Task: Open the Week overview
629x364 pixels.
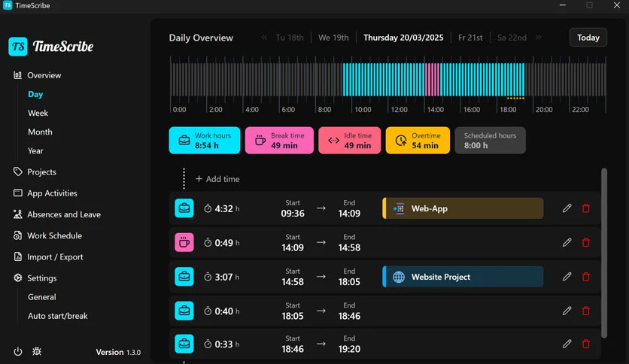Action: [x=38, y=113]
